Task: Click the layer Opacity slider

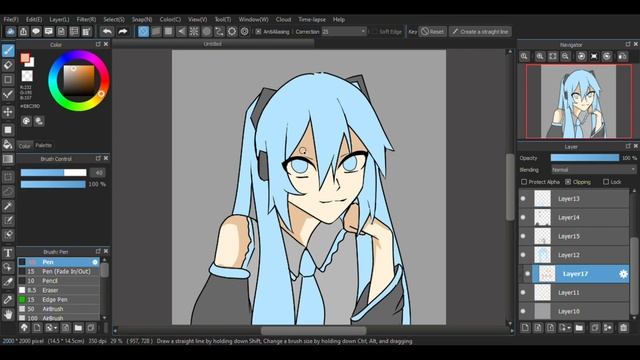Action: click(584, 158)
